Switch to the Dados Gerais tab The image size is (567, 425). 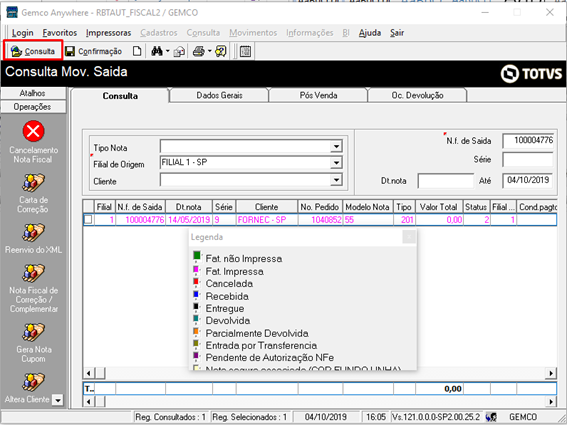[x=219, y=95]
